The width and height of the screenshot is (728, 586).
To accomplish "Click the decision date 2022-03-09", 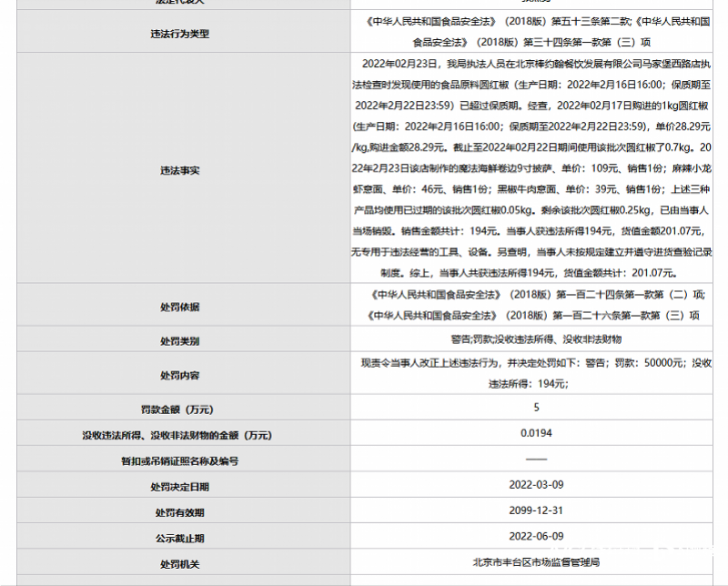I will [x=536, y=486].
